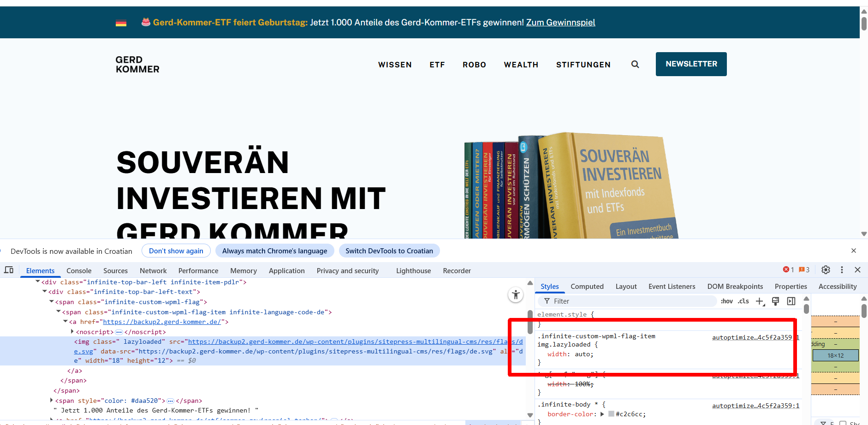This screenshot has height=425, width=868.
Task: Open the ETF menu item
Action: (x=437, y=65)
